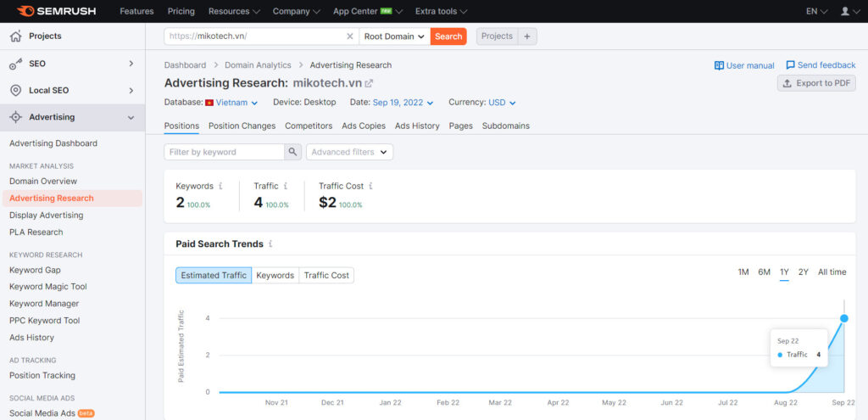Go to Dashboard breadcrumb
868x420 pixels.
(185, 64)
